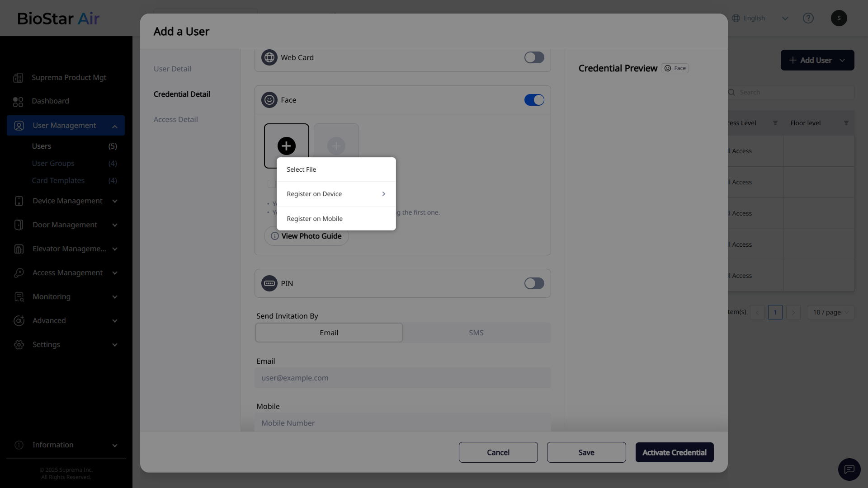Click the Face credential smiley icon
Image resolution: width=868 pixels, height=488 pixels.
(x=269, y=100)
